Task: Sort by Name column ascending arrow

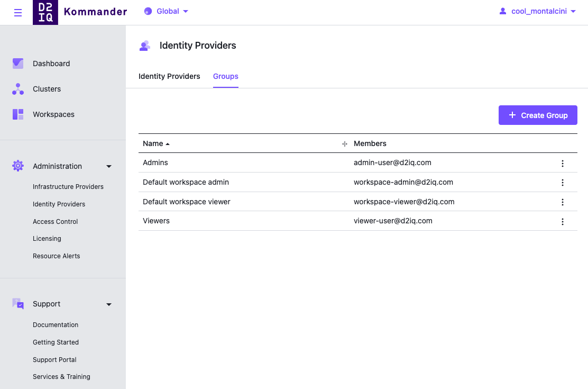Action: pos(168,144)
